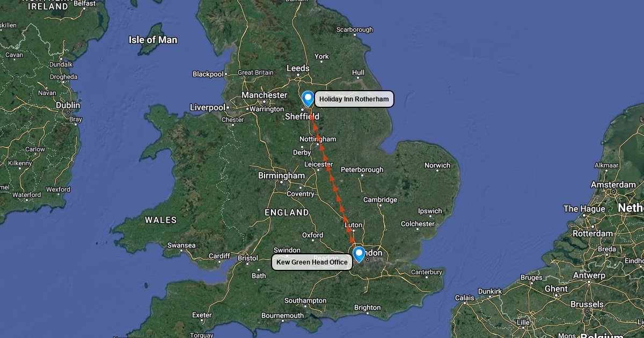This screenshot has width=644, height=338.
Task: Click the Kew Green Head Office pin
Action: (x=359, y=254)
